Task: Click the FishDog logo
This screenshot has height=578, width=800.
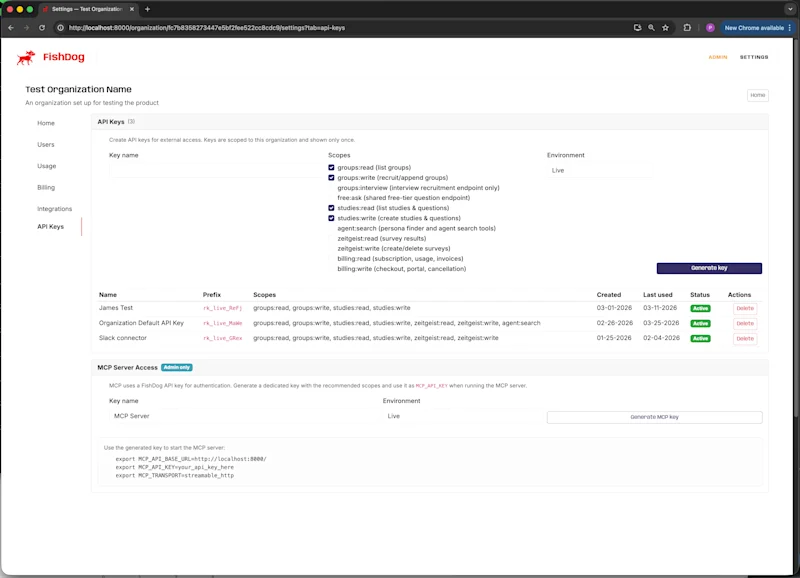Action: [x=51, y=57]
